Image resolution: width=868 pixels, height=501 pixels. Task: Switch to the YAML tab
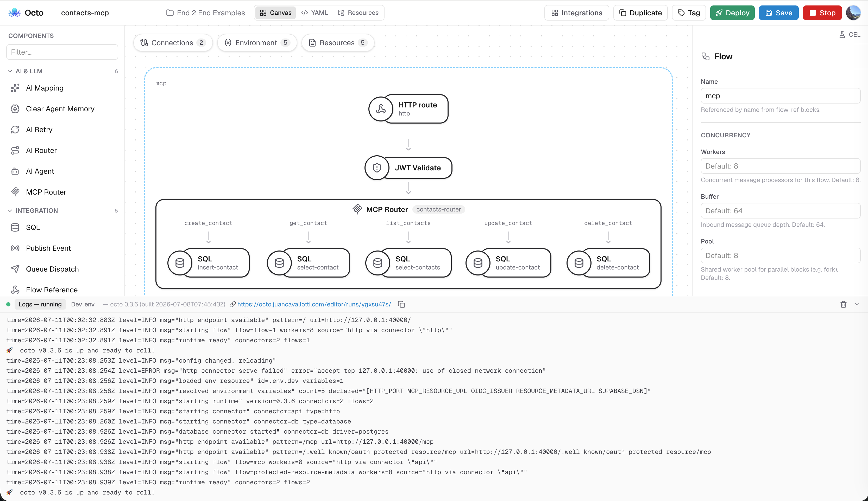314,13
